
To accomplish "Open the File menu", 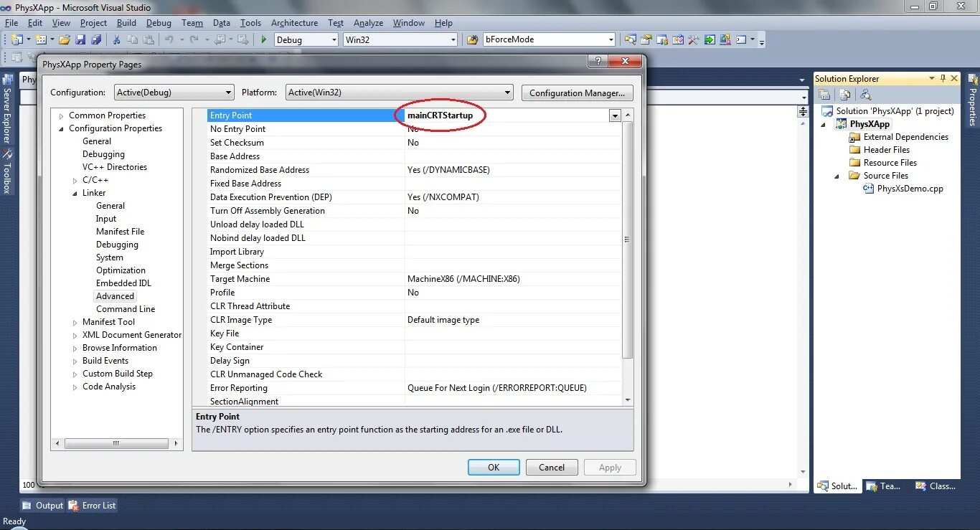I will 11,22.
